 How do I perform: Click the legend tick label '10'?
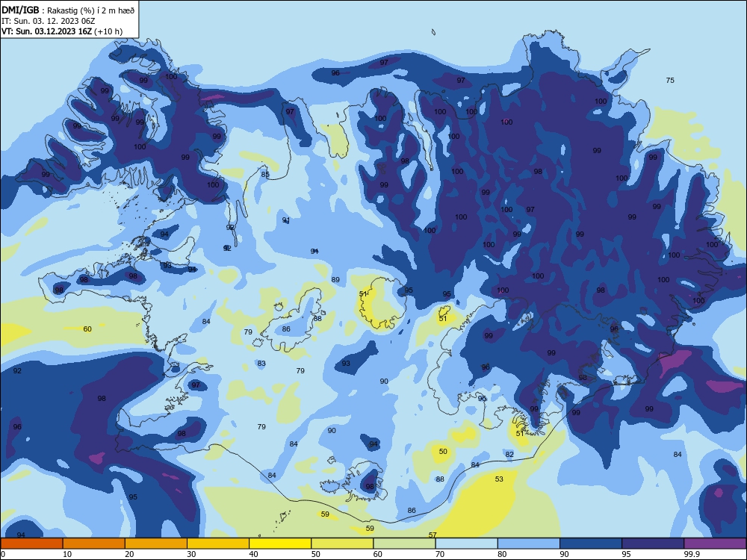[67, 554]
